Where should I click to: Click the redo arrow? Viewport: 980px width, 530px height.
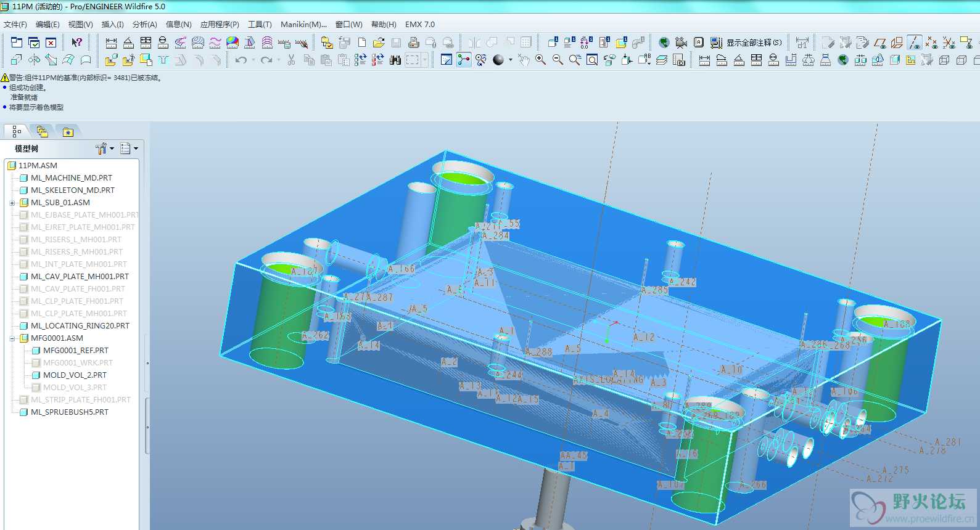point(266,60)
